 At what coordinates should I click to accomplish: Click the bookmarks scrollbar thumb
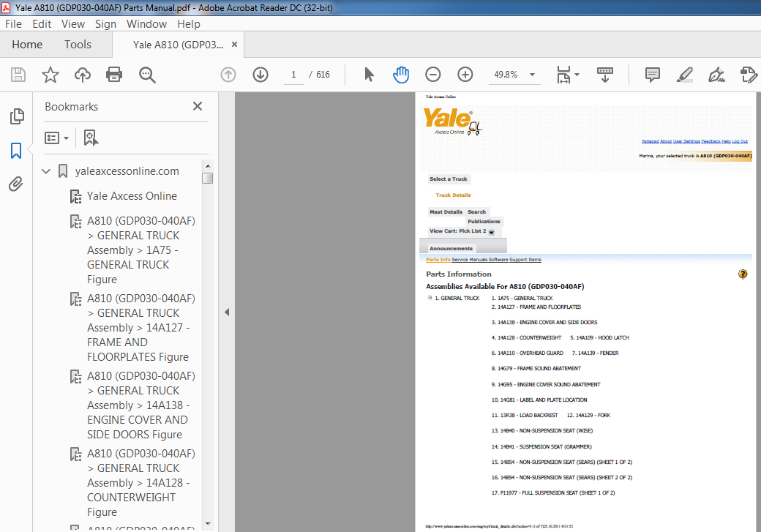[x=208, y=178]
